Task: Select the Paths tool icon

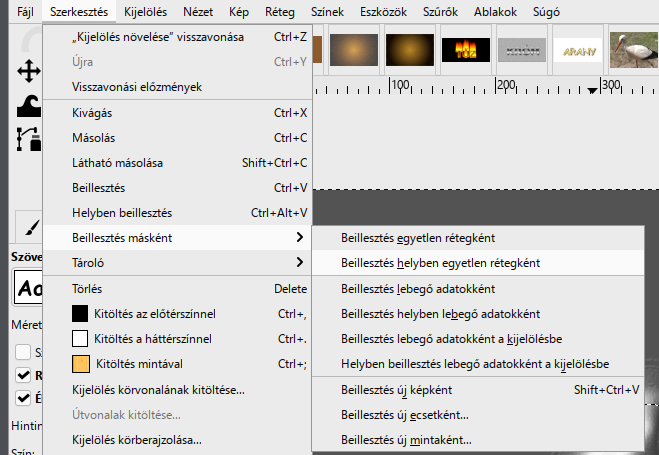Action: (x=29, y=139)
